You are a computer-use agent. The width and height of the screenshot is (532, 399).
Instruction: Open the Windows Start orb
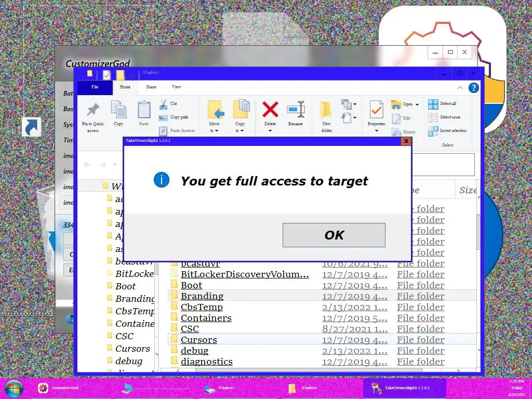[14, 388]
